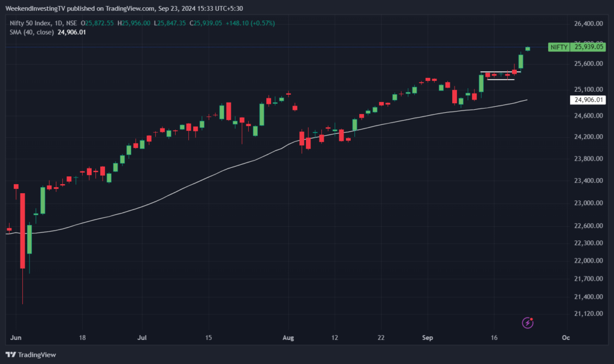
Task: Click the 25,100.00 price scale label
Action: (588, 89)
